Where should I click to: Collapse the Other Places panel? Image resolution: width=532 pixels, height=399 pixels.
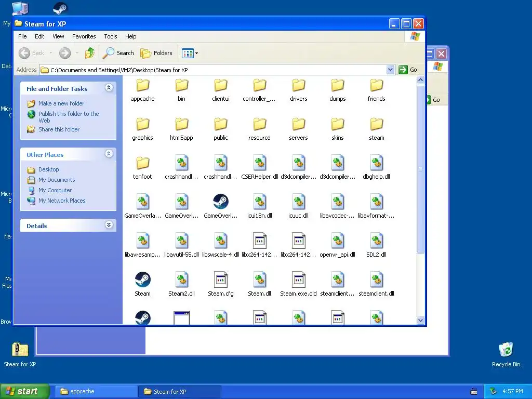click(x=109, y=154)
